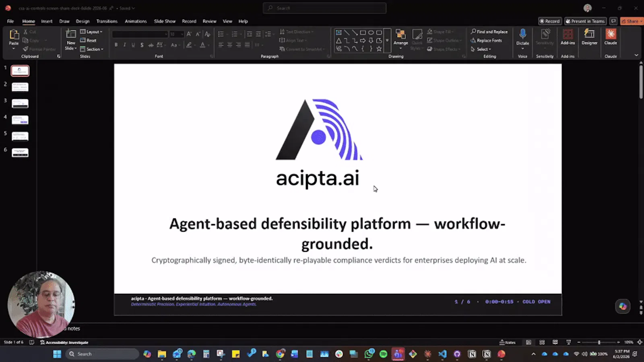Viewport: 644px width, 362px height.
Task: Select slide 4 thumbnail
Action: pos(20,120)
